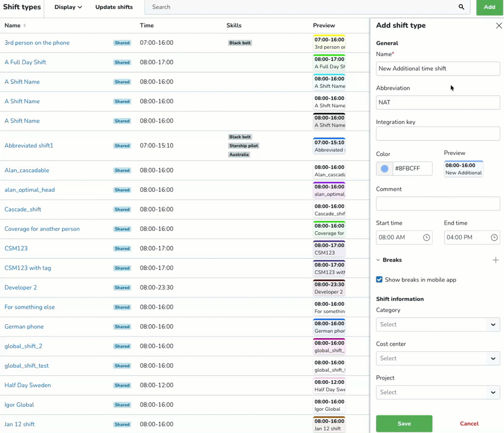The image size is (504, 433).
Task: Click the Comment input field
Action: (438, 203)
